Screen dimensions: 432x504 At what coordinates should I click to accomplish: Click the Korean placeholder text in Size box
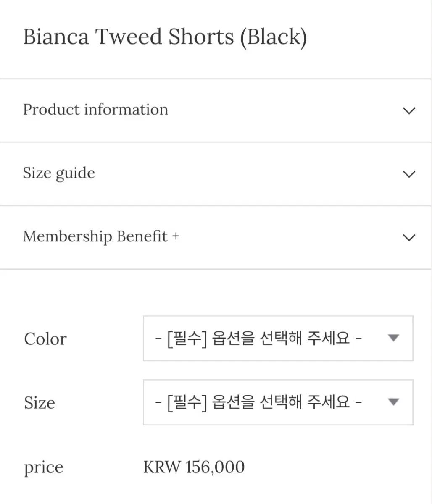[x=258, y=402]
